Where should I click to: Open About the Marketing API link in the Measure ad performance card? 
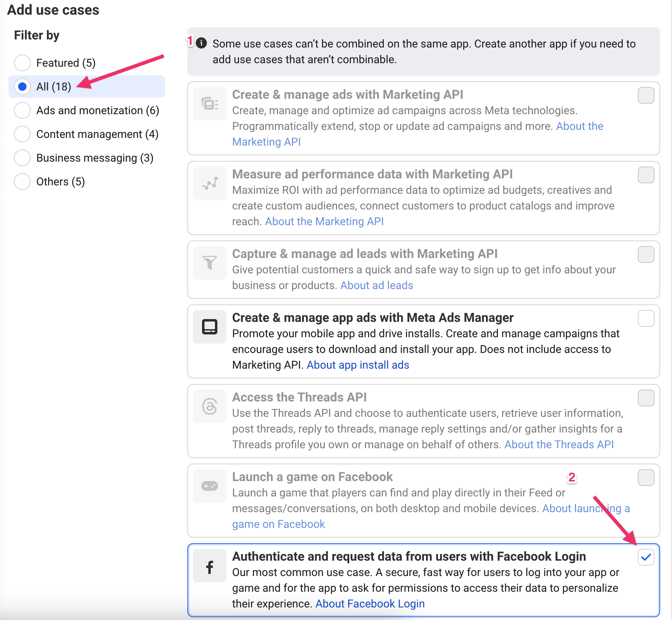pyautogui.click(x=324, y=221)
